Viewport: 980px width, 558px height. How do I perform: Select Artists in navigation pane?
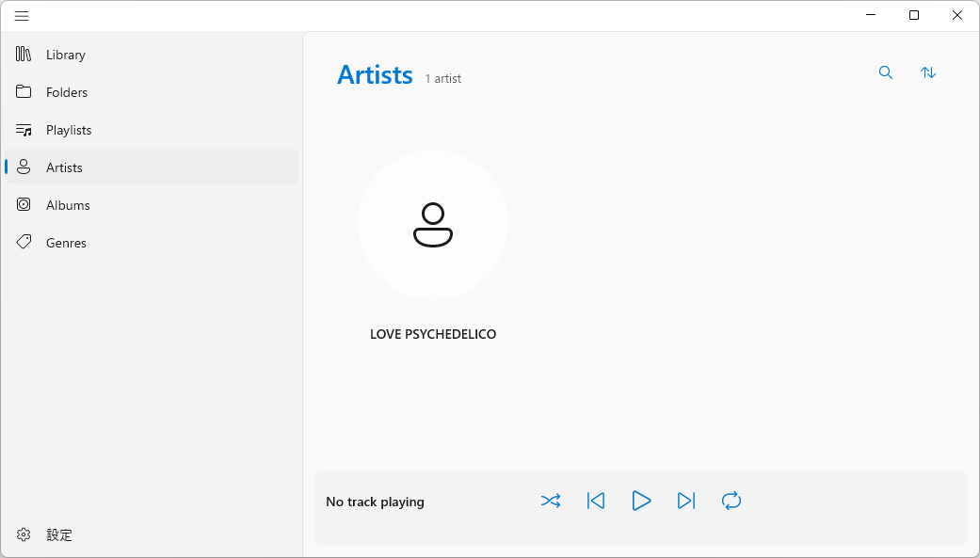click(x=64, y=167)
